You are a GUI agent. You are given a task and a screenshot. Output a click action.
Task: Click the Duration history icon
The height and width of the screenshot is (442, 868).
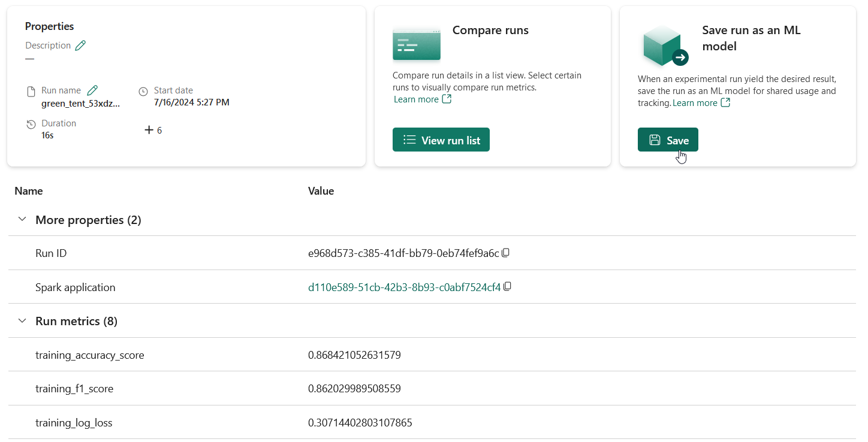(31, 124)
